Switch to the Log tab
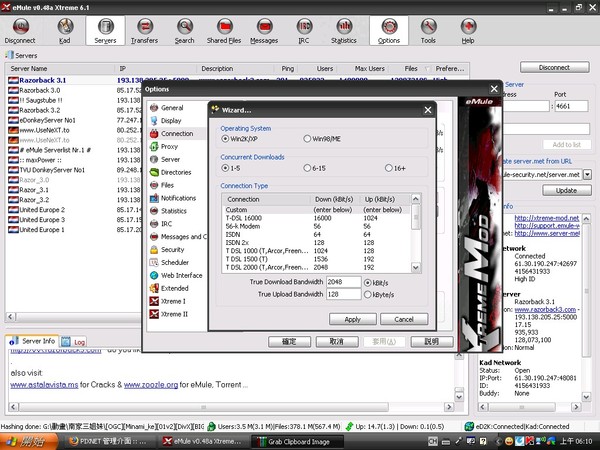Image resolution: width=600 pixels, height=450 pixels. pos(74,342)
